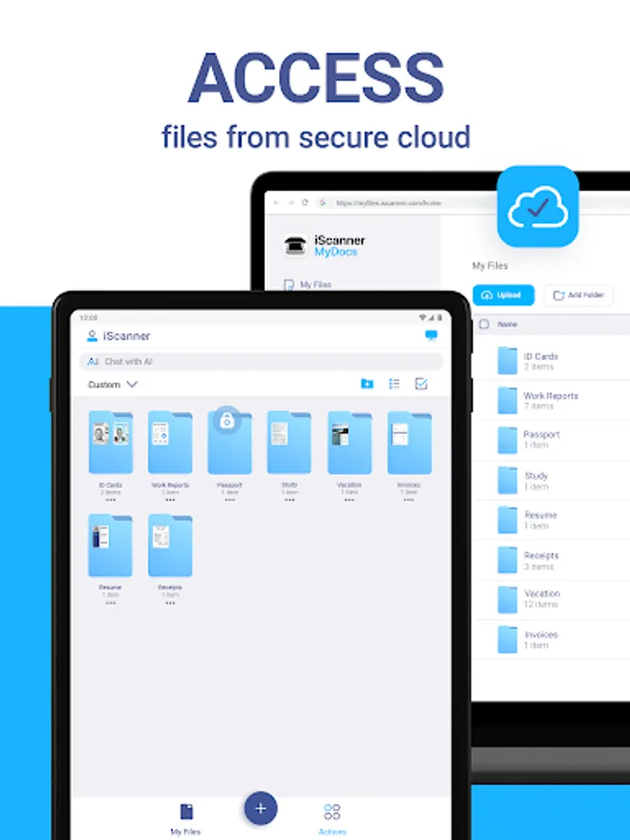Sort by the Name column header

[x=508, y=324]
